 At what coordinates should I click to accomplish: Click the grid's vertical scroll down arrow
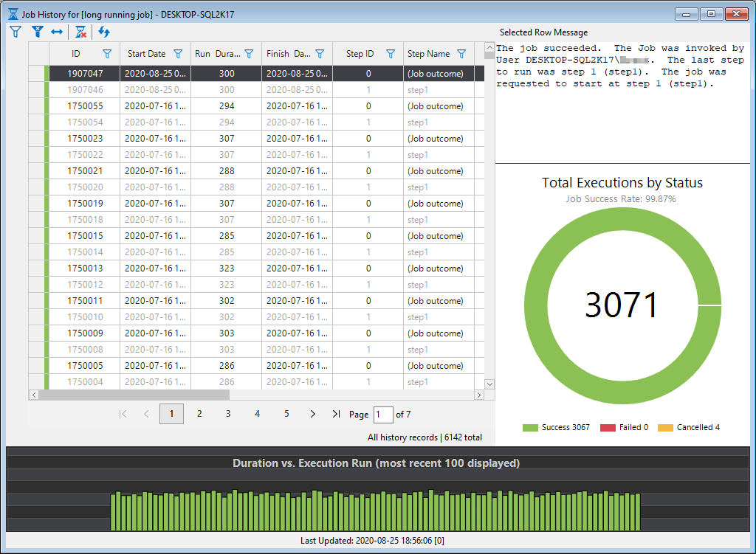[490, 384]
